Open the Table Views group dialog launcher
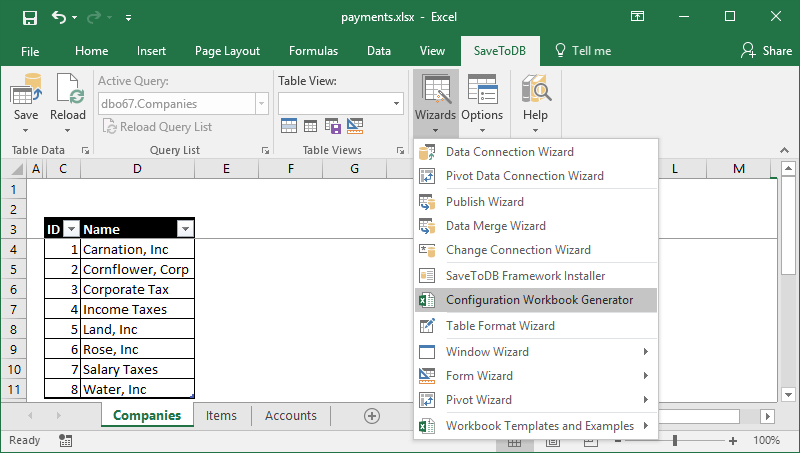This screenshot has width=800, height=453. tap(400, 150)
